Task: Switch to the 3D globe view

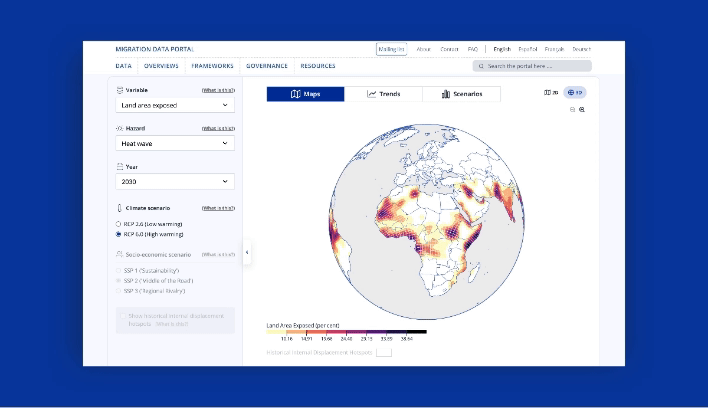Action: pos(575,93)
